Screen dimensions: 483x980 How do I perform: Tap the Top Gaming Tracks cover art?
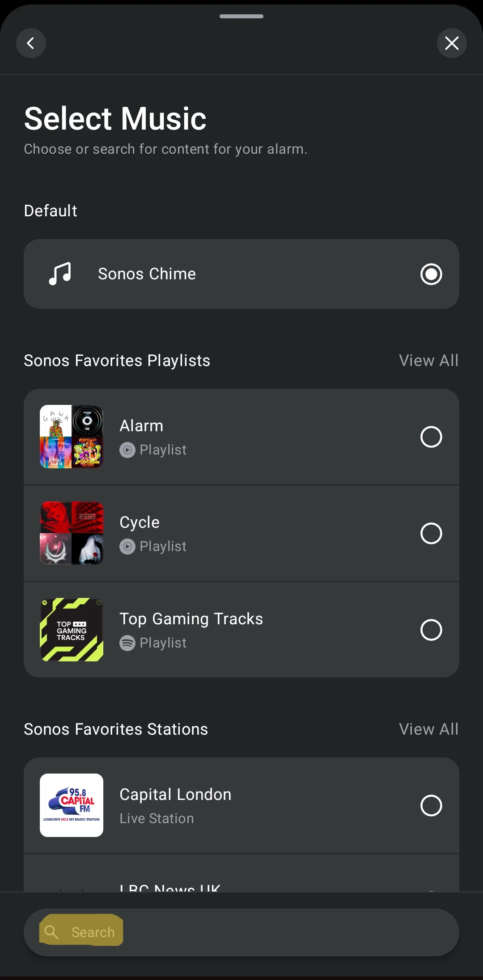click(x=72, y=630)
